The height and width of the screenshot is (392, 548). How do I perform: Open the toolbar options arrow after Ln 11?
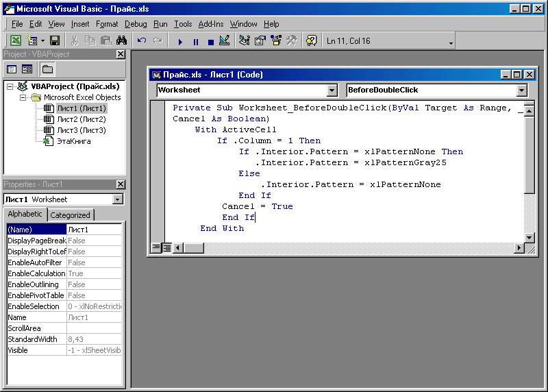tap(451, 42)
